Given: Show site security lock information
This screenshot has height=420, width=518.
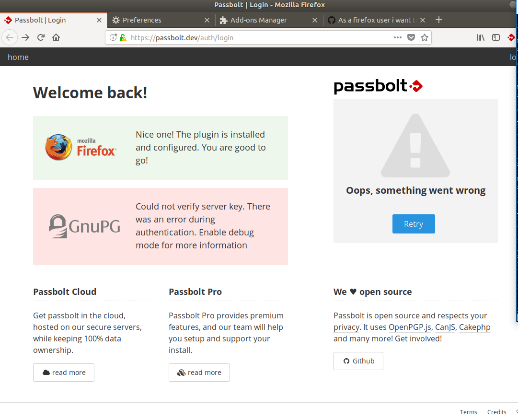Looking at the screenshot, I should [x=123, y=37].
